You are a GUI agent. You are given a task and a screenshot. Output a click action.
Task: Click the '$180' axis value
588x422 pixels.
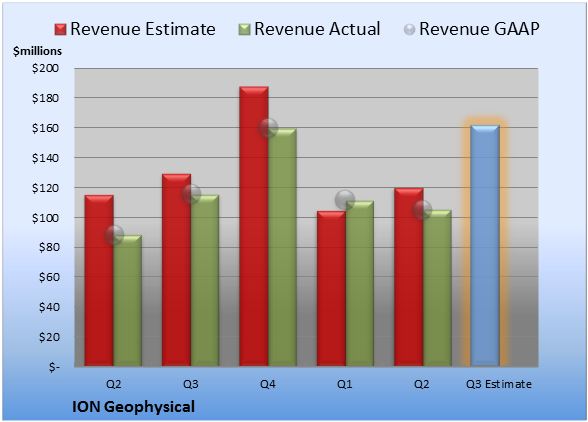[45, 98]
